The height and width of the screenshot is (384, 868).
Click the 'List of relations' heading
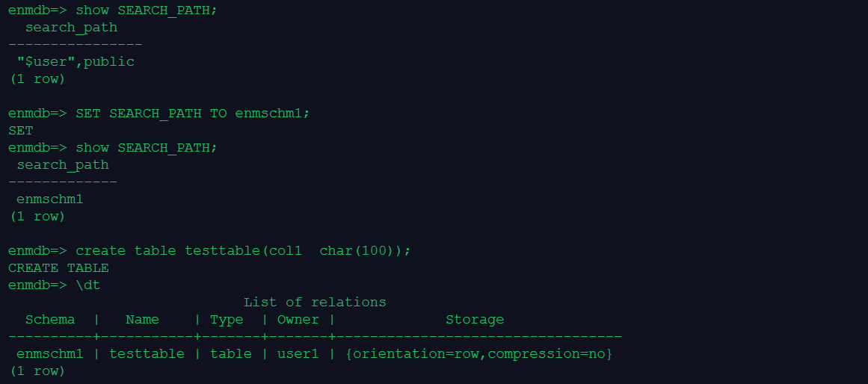click(x=315, y=302)
